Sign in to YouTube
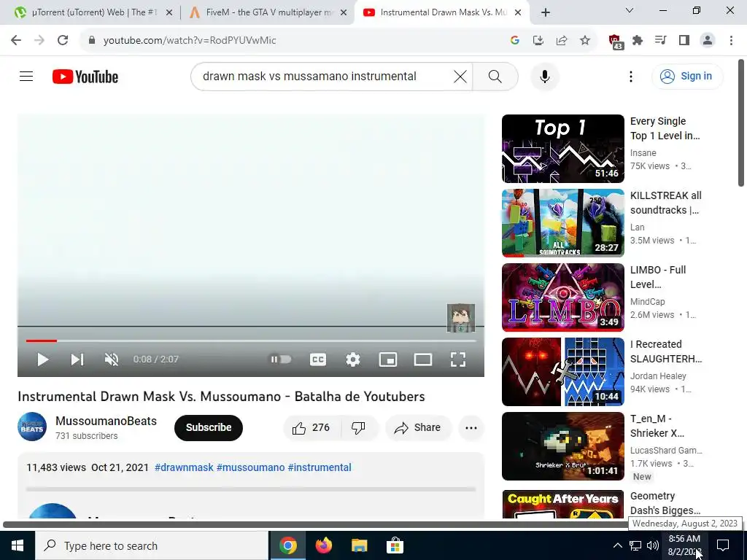 [x=687, y=76]
